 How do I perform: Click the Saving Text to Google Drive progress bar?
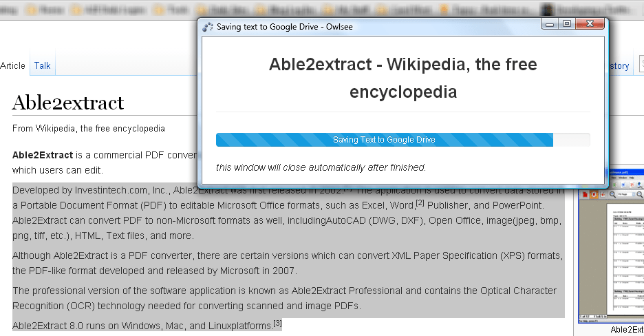click(403, 140)
